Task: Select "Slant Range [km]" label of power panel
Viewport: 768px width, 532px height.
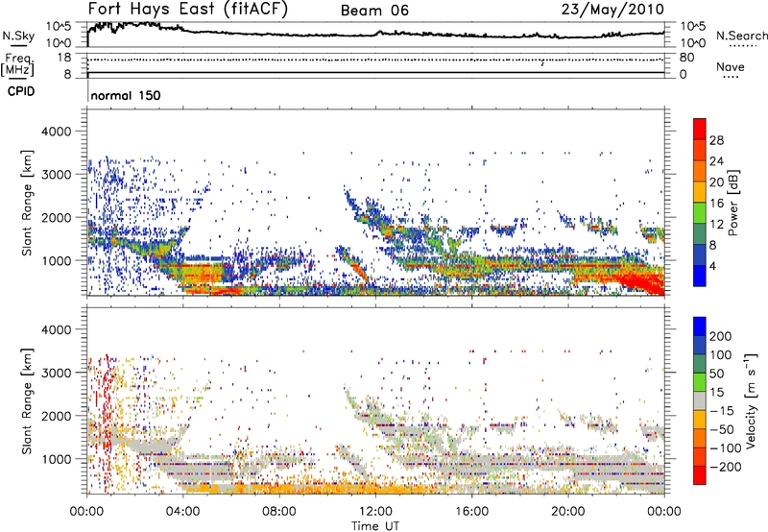Action: (x=27, y=203)
